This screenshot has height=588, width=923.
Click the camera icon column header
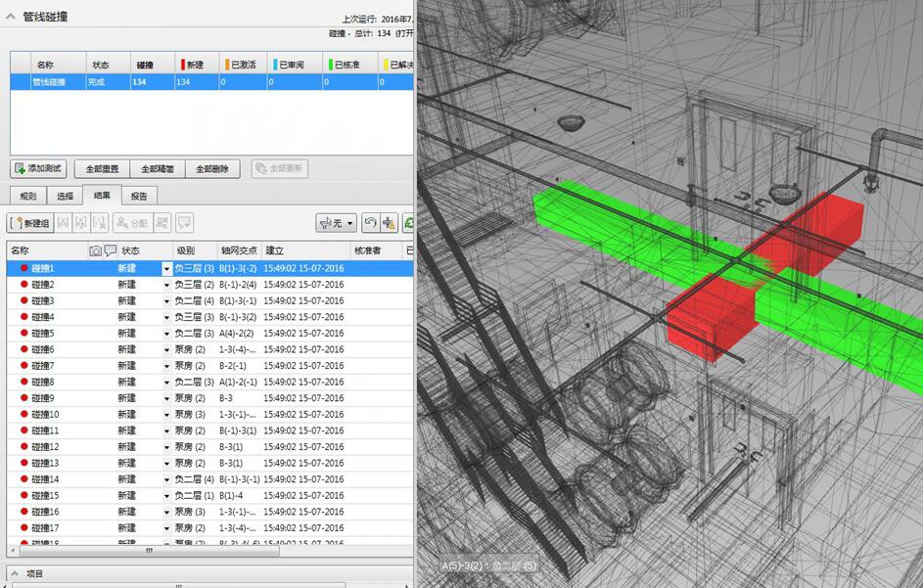(x=95, y=250)
